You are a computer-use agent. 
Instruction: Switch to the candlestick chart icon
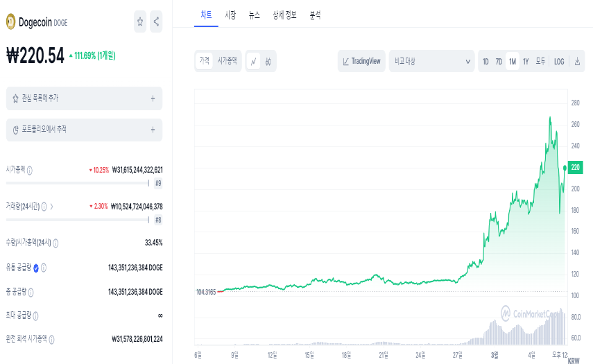(x=268, y=61)
